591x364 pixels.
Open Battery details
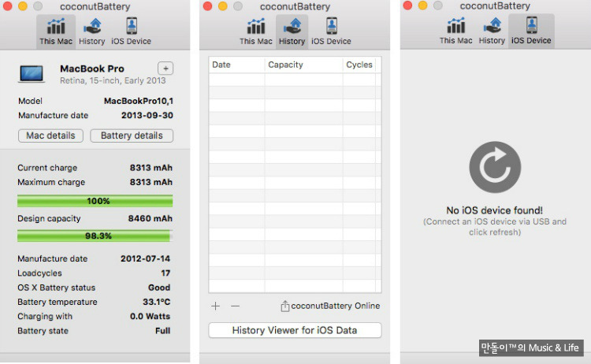tap(132, 136)
